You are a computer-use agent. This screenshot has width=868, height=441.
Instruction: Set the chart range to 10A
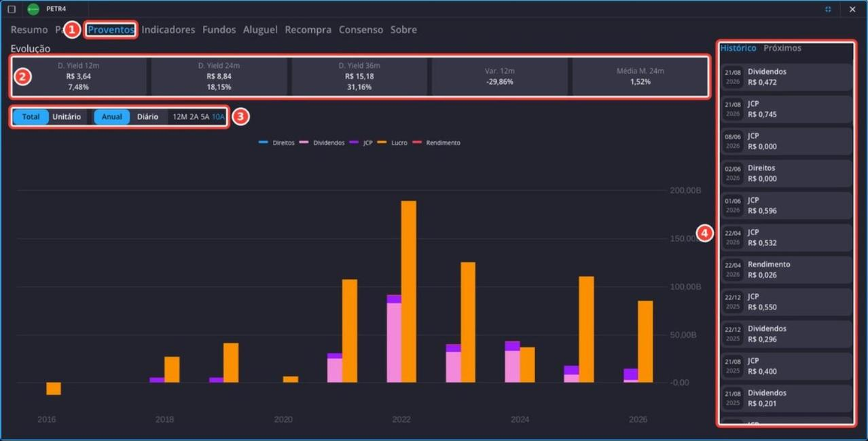218,117
